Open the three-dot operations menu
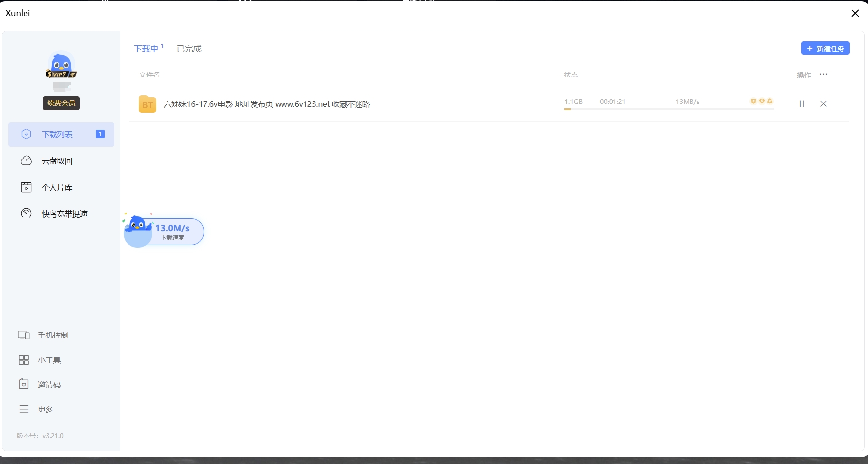The height and width of the screenshot is (464, 868). tap(823, 74)
